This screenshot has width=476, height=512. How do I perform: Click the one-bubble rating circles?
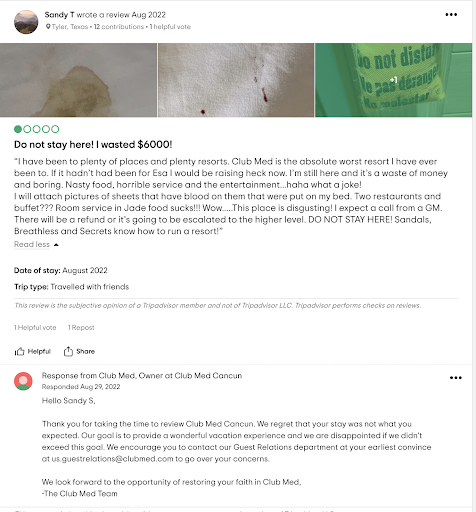(37, 129)
